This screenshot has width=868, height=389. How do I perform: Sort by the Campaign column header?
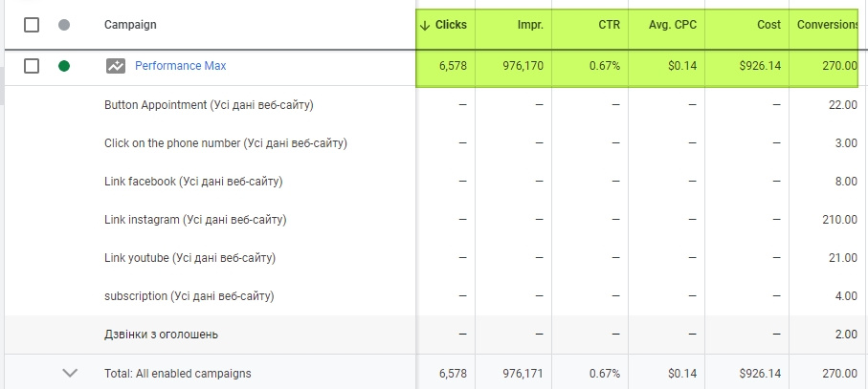[130, 24]
